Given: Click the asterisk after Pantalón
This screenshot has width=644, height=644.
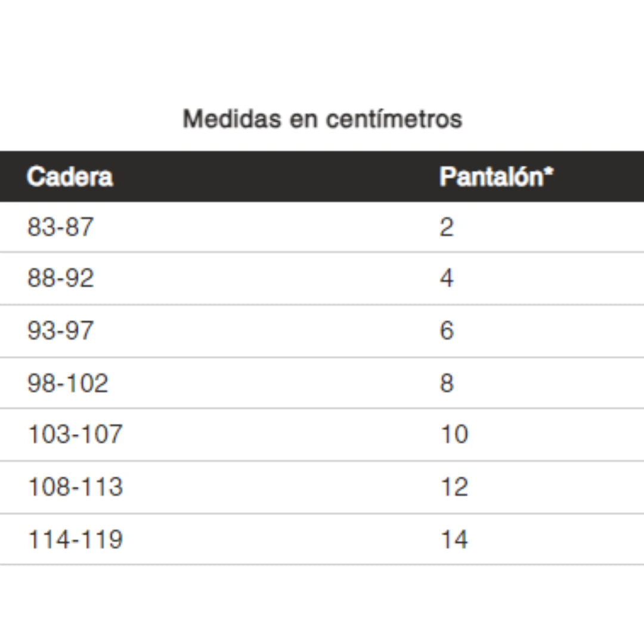Looking at the screenshot, I should tap(549, 172).
